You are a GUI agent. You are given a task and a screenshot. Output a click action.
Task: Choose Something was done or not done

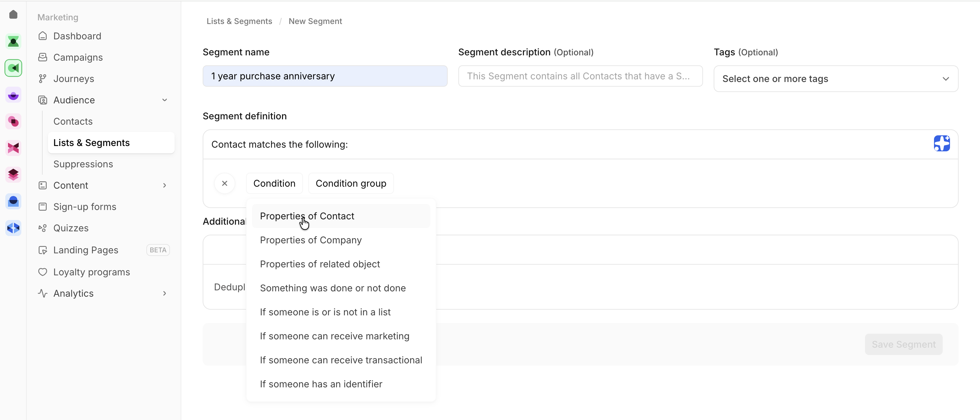pos(333,288)
